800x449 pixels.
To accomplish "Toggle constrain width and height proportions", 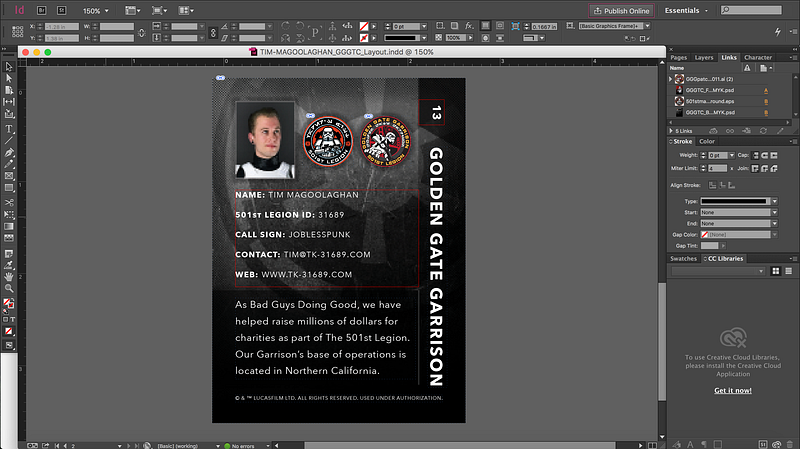I will point(142,33).
